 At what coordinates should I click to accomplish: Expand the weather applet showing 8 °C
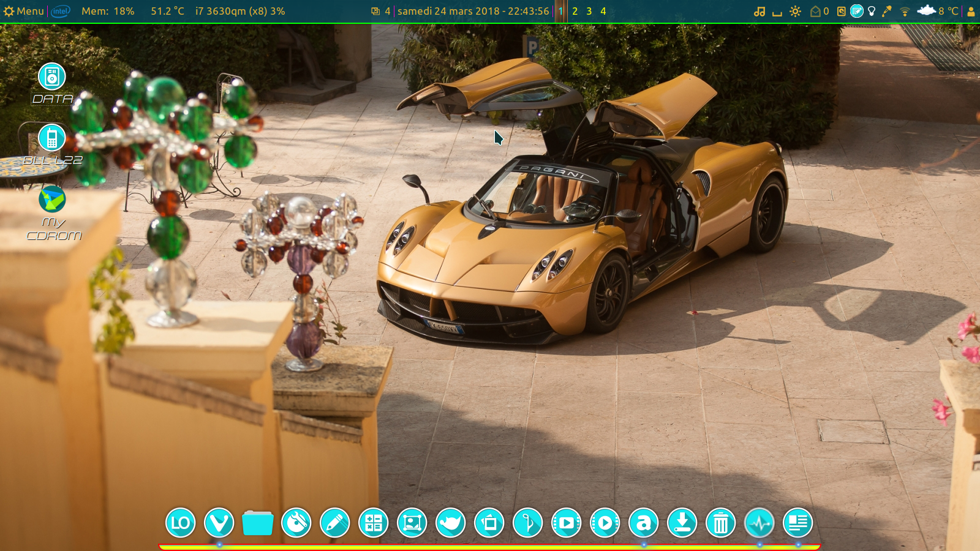[x=938, y=11]
